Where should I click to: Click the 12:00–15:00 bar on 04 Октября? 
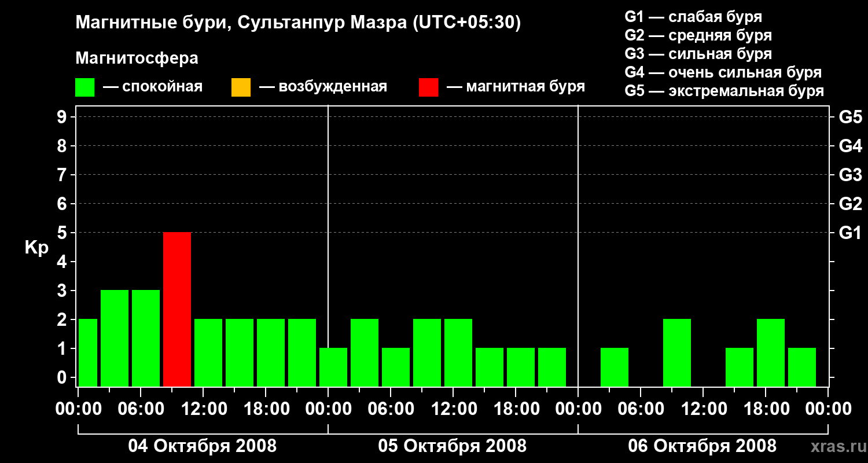208,352
